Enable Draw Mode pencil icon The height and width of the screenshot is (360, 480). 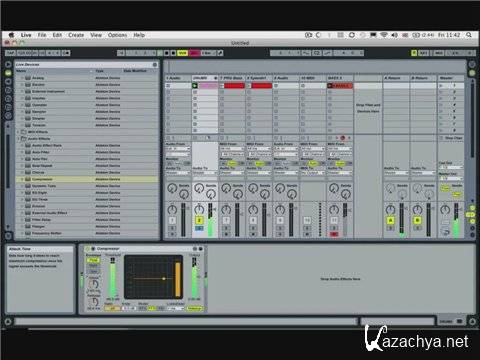pyautogui.click(x=220, y=53)
